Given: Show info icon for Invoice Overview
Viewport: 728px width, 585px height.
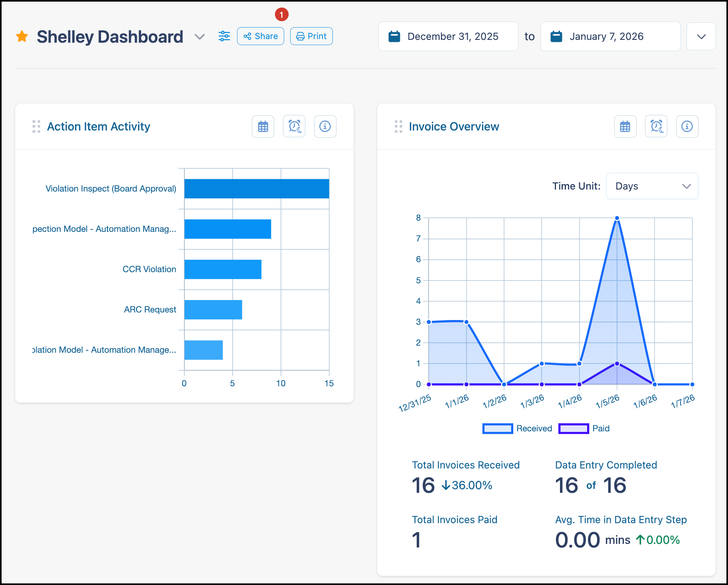Looking at the screenshot, I should tap(687, 126).
